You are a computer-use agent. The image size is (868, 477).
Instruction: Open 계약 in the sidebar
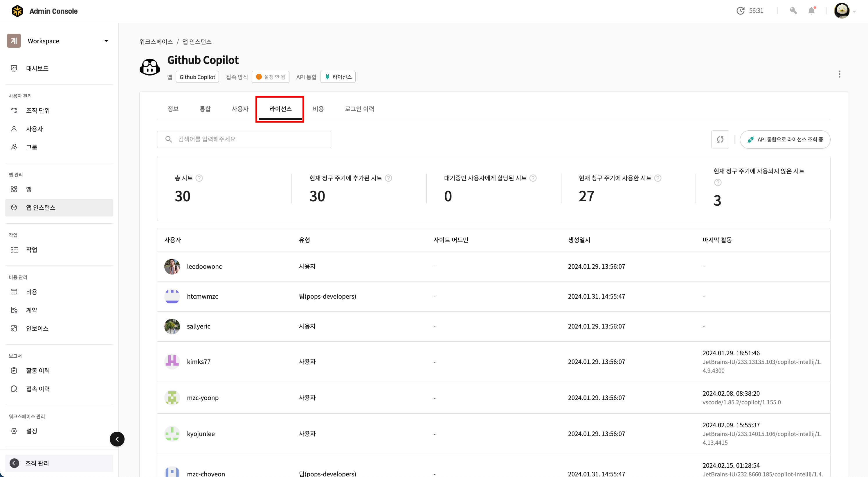(x=59, y=310)
